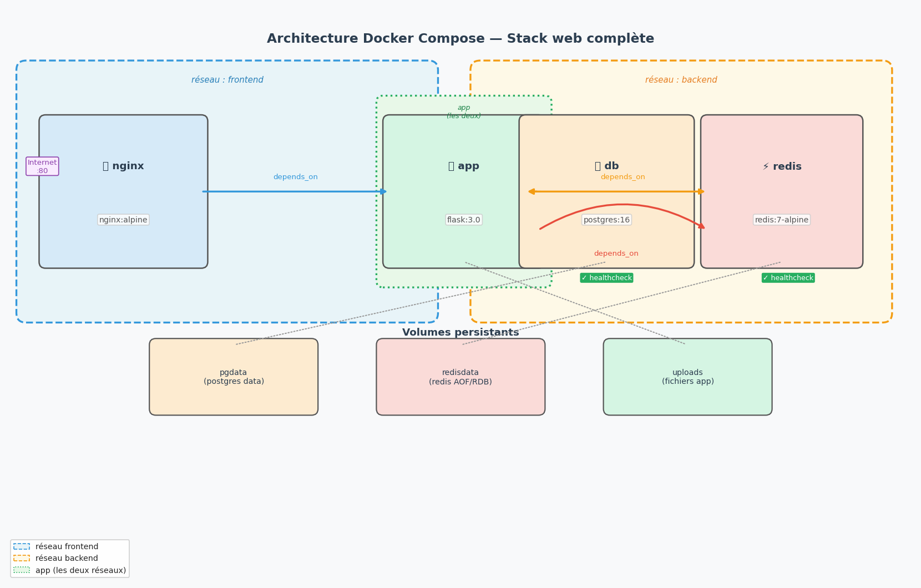Click the healthcheck badge under redis
The width and height of the screenshot is (921, 588).
(x=788, y=278)
